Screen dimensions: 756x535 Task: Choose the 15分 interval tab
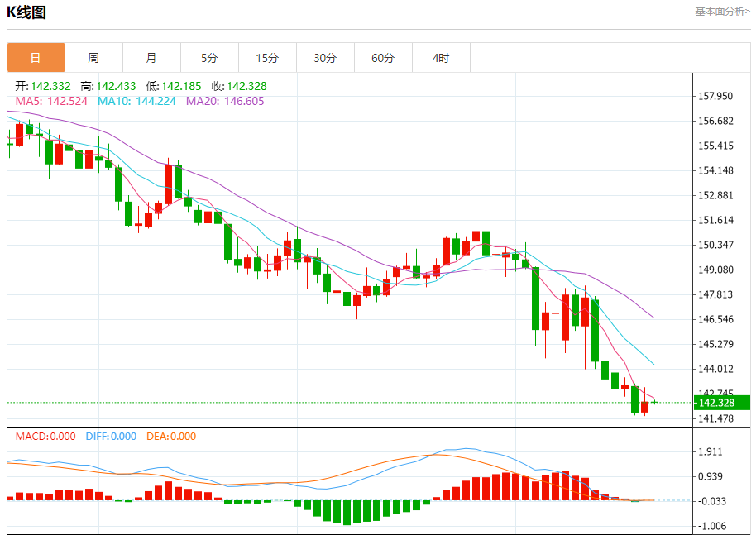tap(267, 58)
